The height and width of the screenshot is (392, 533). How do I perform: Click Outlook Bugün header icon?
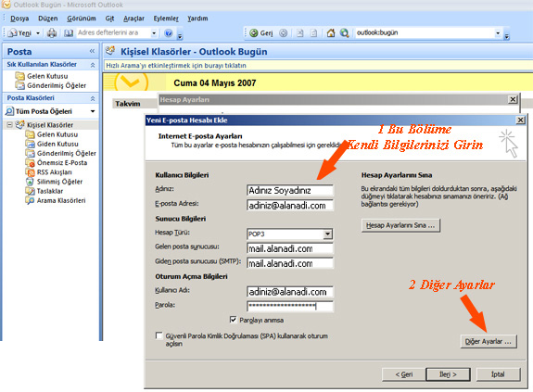click(x=110, y=51)
